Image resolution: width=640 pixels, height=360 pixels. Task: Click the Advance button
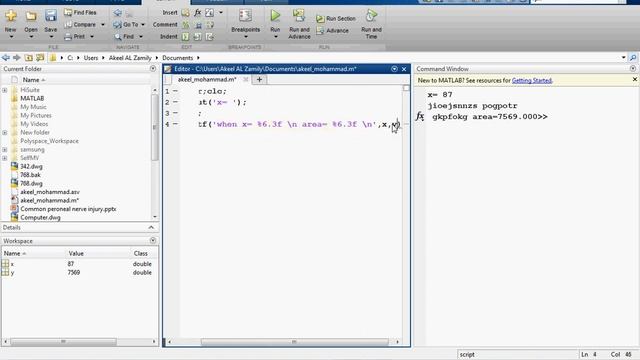333,31
